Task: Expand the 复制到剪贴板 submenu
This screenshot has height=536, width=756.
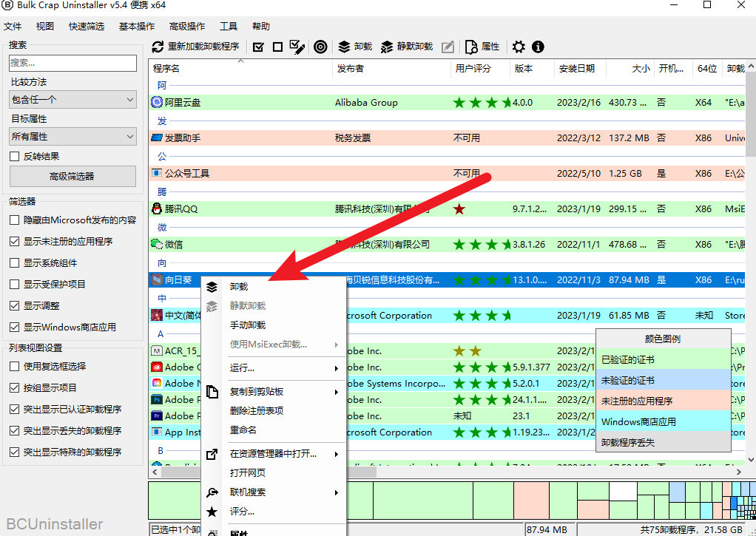Action: pyautogui.click(x=337, y=392)
